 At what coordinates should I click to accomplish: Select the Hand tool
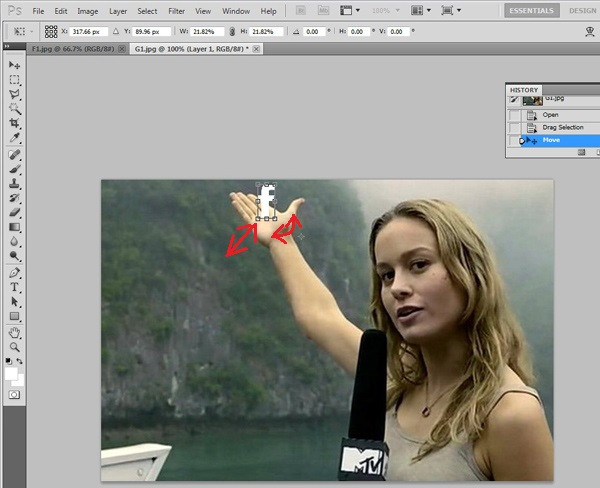[x=14, y=333]
